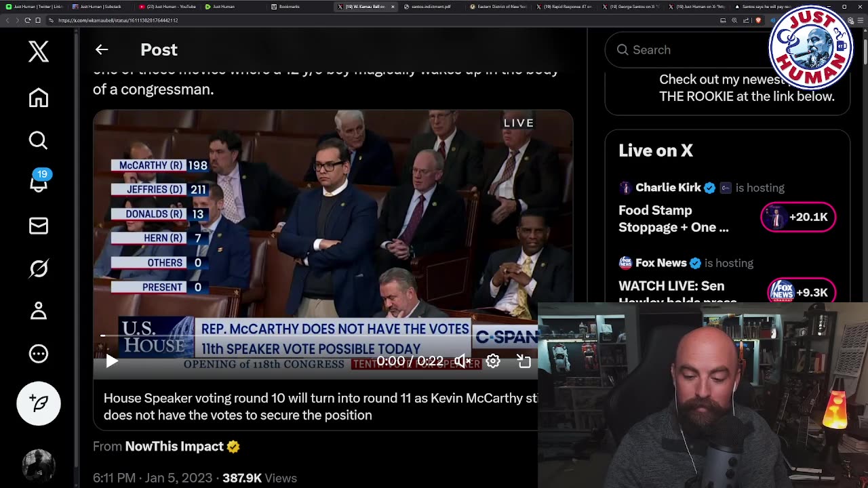Bookmark this page in the address bar

pos(37,20)
